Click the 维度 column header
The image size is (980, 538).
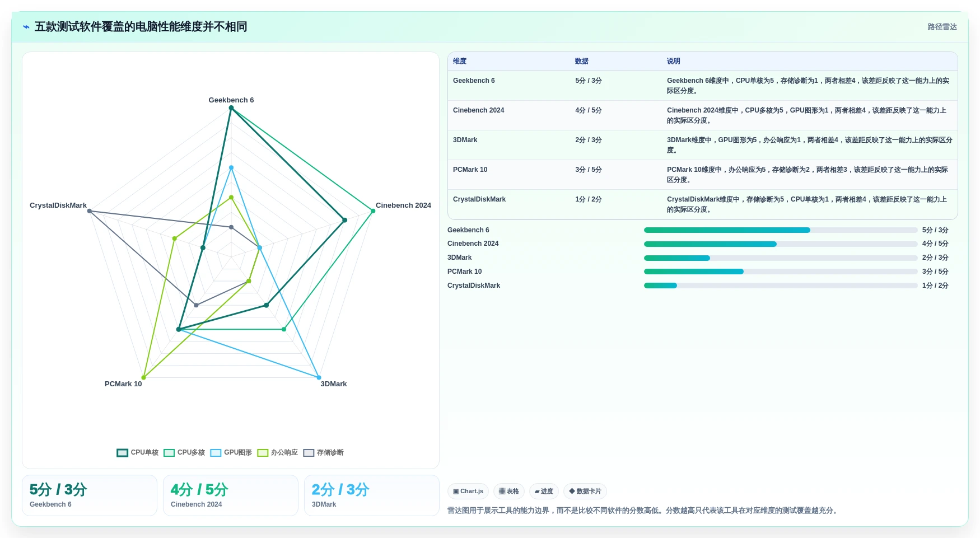(x=460, y=62)
